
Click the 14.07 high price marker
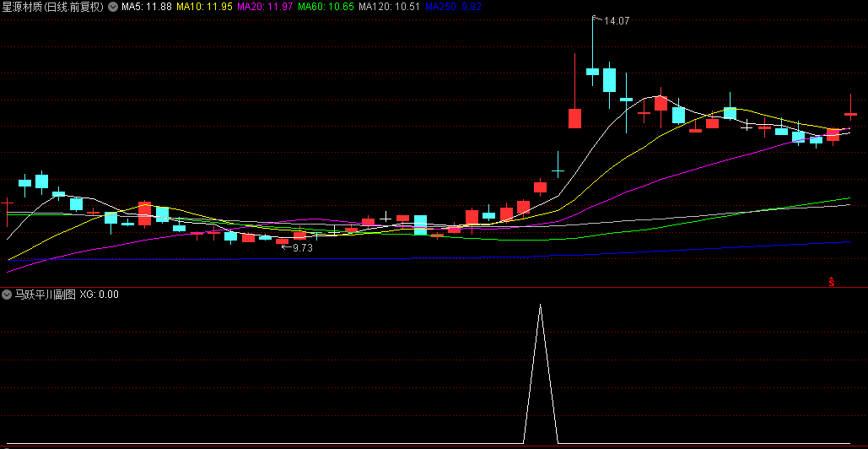[617, 20]
